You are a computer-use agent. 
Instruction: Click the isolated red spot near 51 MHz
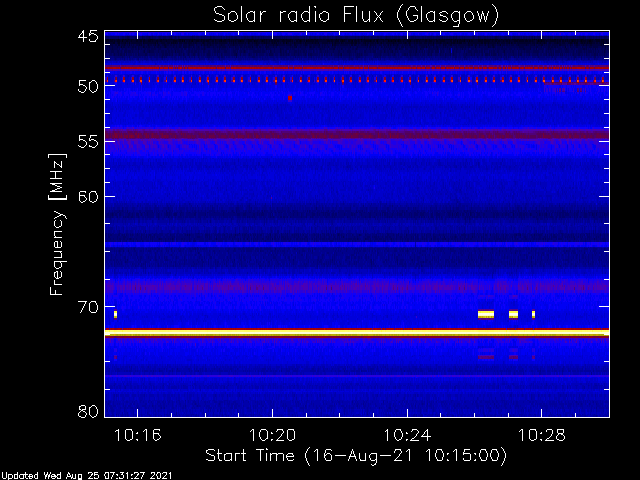[x=290, y=98]
